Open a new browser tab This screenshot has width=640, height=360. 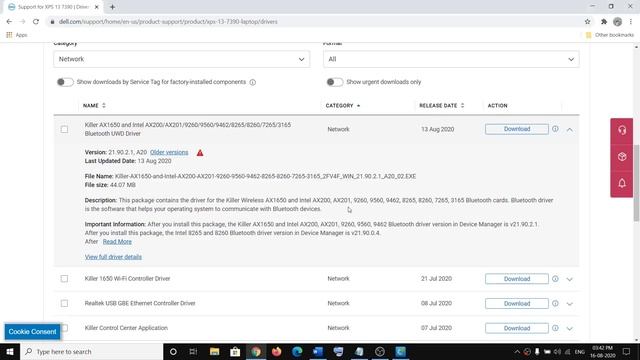click(x=112, y=7)
